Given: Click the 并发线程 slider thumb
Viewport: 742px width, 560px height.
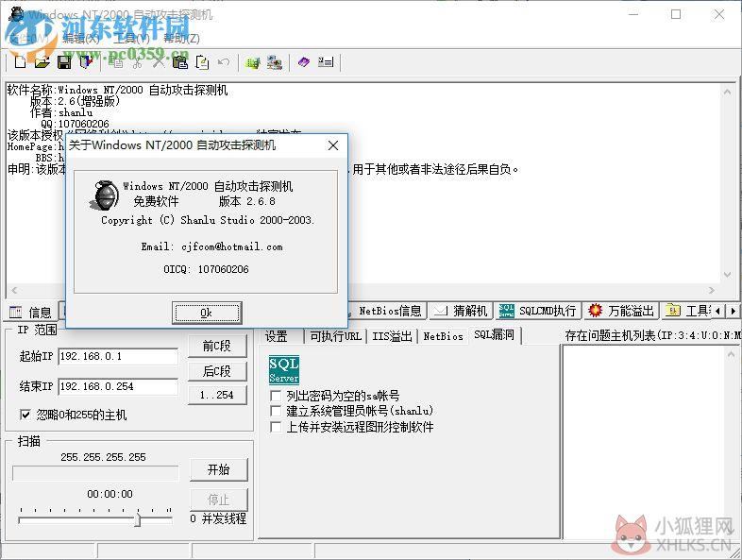Looking at the screenshot, I should 138,519.
